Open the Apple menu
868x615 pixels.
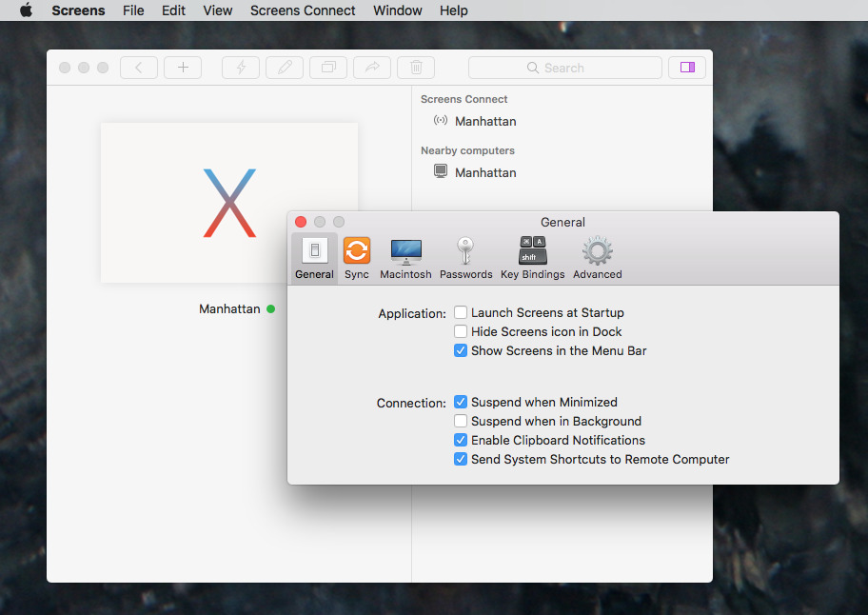[26, 10]
